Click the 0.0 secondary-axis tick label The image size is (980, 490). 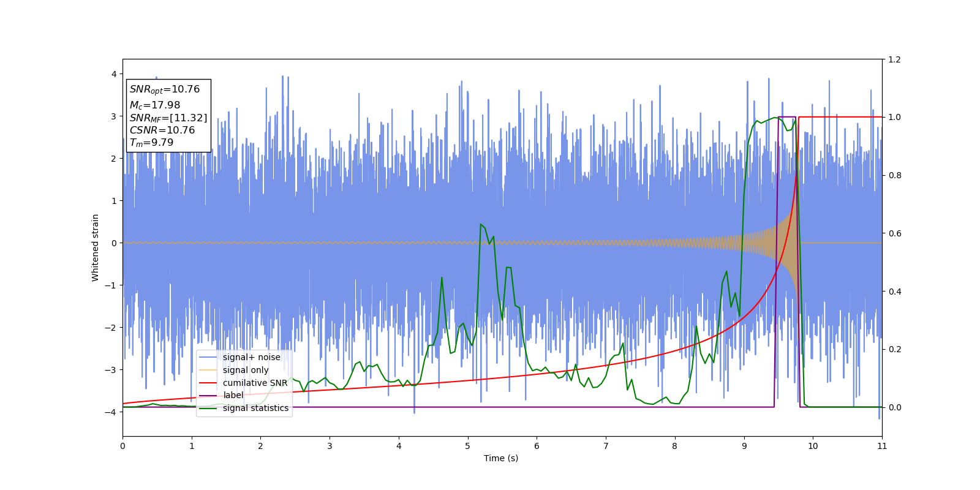click(895, 407)
